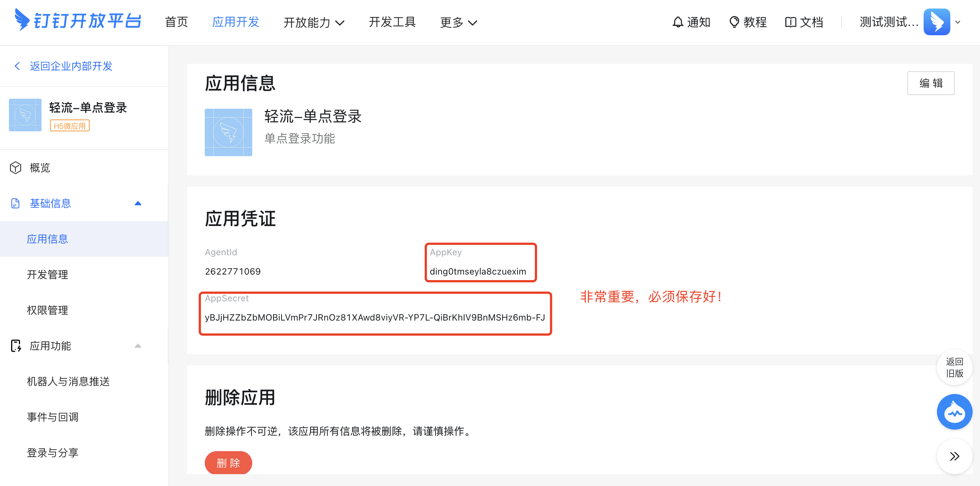Expand the 更多 dropdown menu

tap(458, 23)
